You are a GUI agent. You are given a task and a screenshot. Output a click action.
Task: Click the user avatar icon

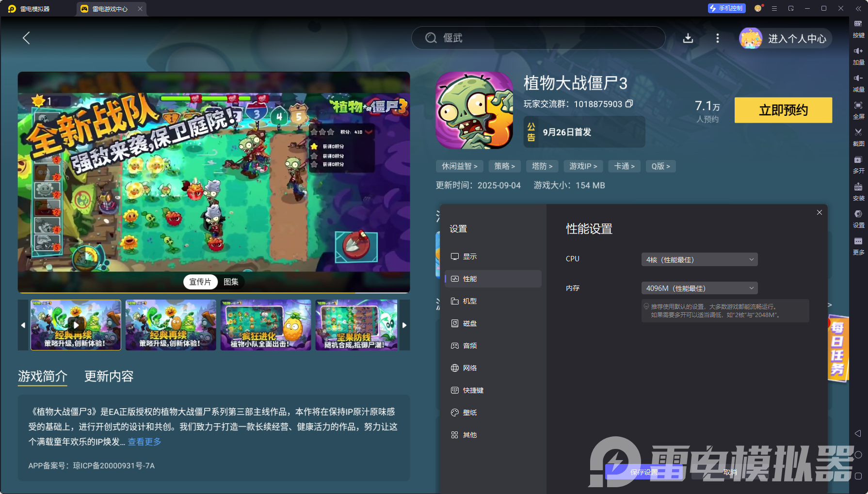click(751, 38)
